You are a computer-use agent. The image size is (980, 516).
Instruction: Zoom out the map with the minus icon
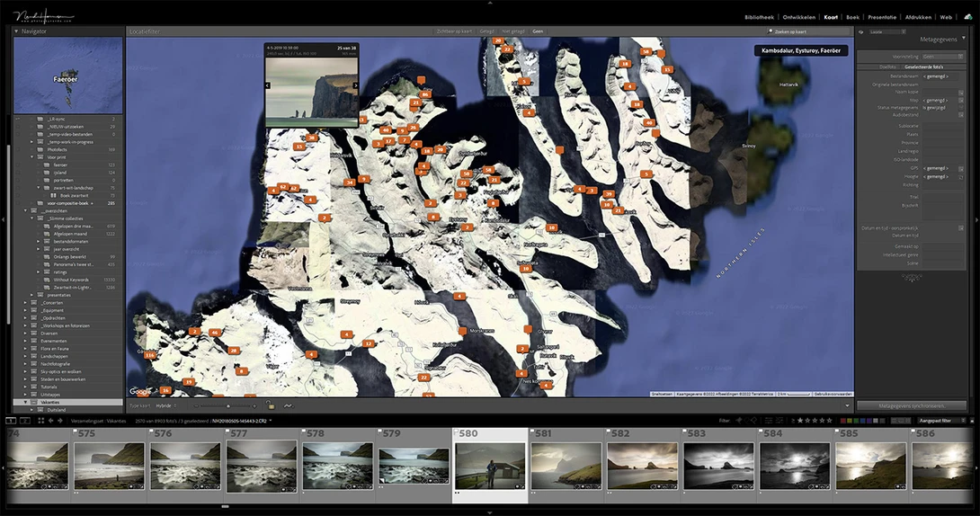pos(196,406)
